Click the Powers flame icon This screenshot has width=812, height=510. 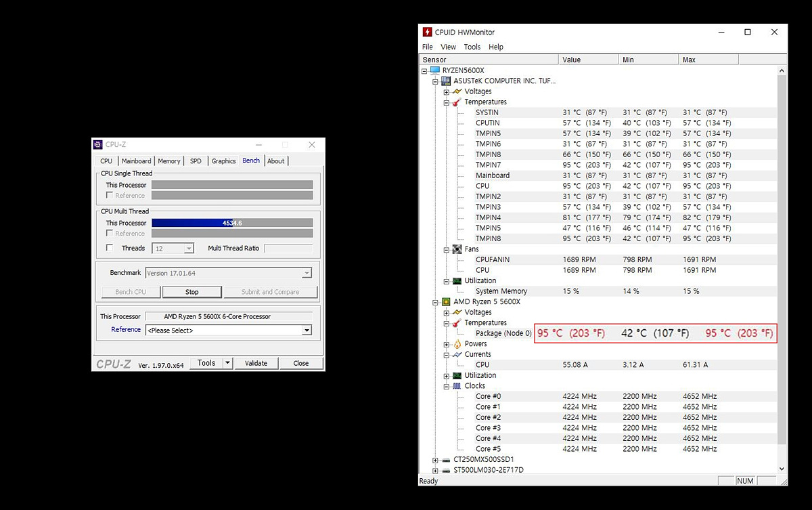[x=457, y=344]
